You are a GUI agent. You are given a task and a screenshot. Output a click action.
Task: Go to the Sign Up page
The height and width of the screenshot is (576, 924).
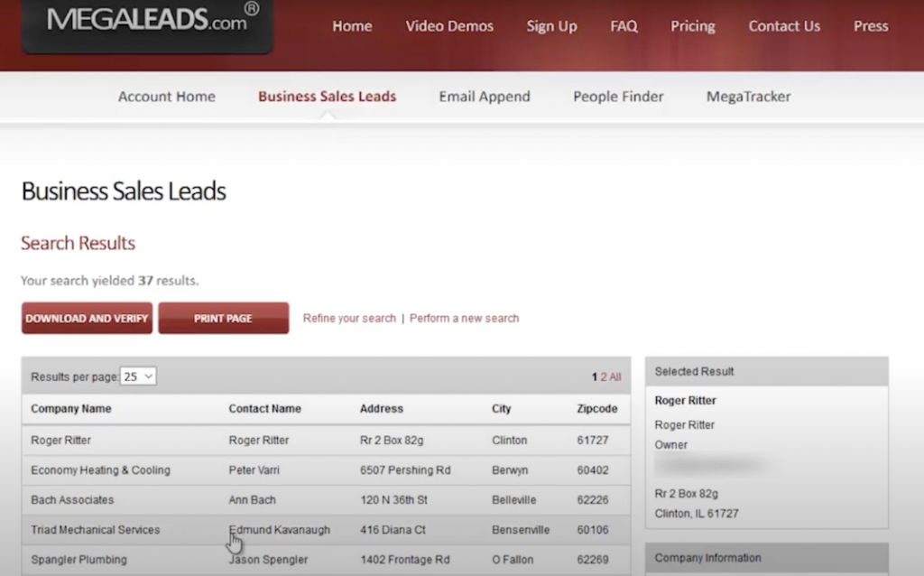tap(551, 26)
